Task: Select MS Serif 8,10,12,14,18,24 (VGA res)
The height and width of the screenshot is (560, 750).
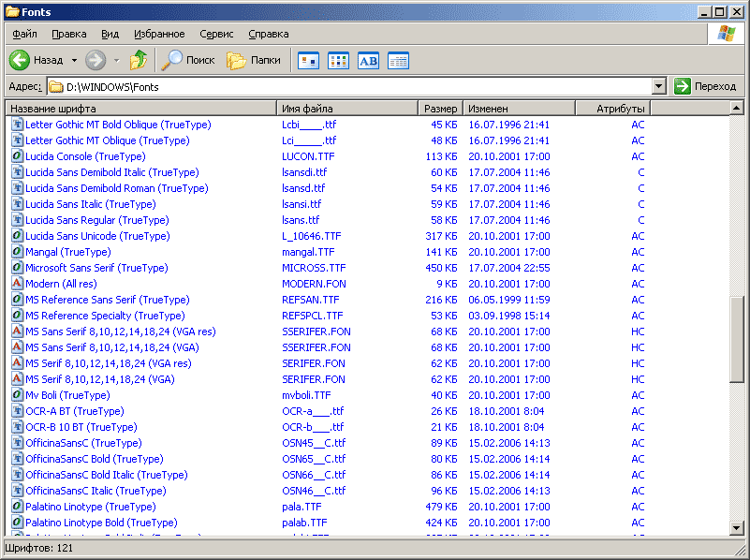Action: 108,363
